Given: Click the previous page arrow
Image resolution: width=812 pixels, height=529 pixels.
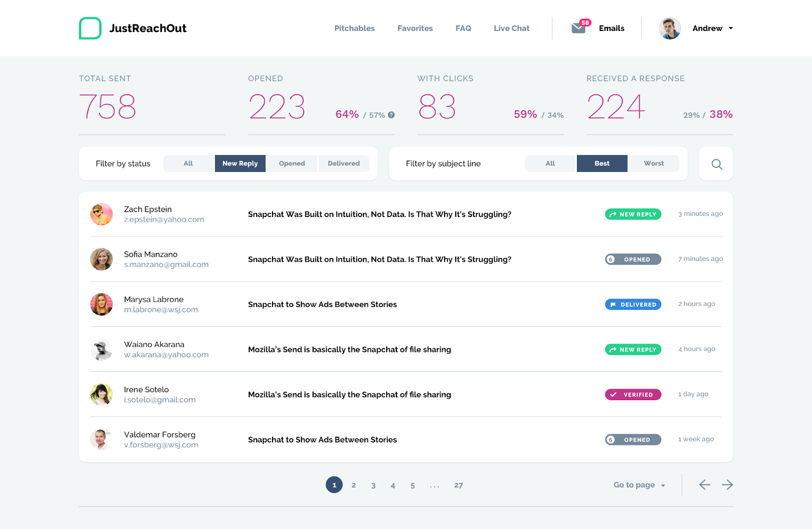Looking at the screenshot, I should click(704, 484).
